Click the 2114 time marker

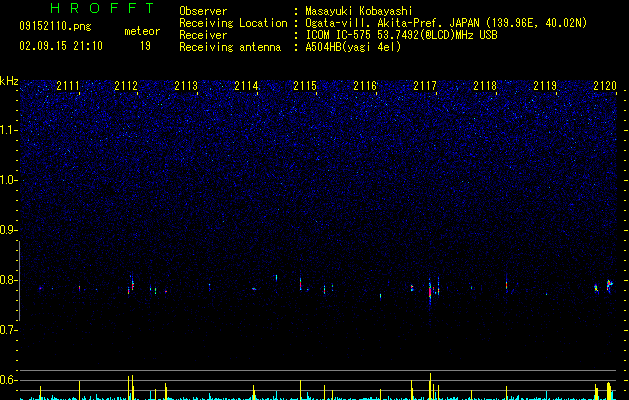tap(246, 86)
